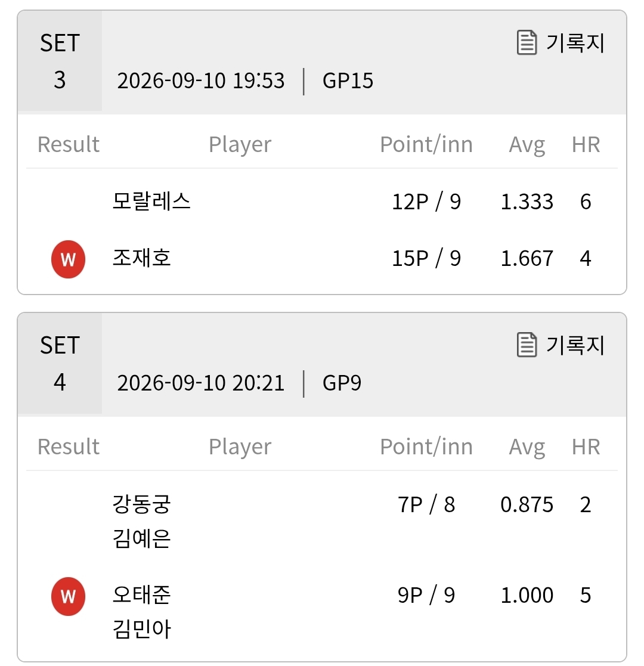This screenshot has height=666, width=644.
Task: Click the GP15 game label
Action: click(348, 80)
